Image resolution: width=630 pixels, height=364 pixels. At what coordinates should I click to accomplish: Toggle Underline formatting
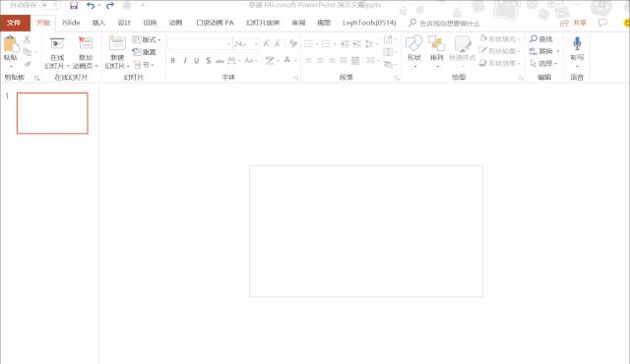(x=197, y=61)
